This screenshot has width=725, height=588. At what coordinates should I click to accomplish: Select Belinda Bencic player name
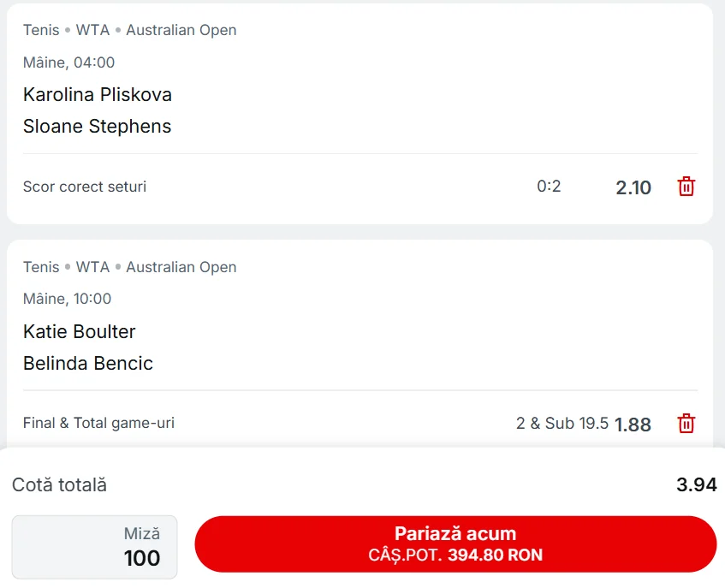(87, 363)
